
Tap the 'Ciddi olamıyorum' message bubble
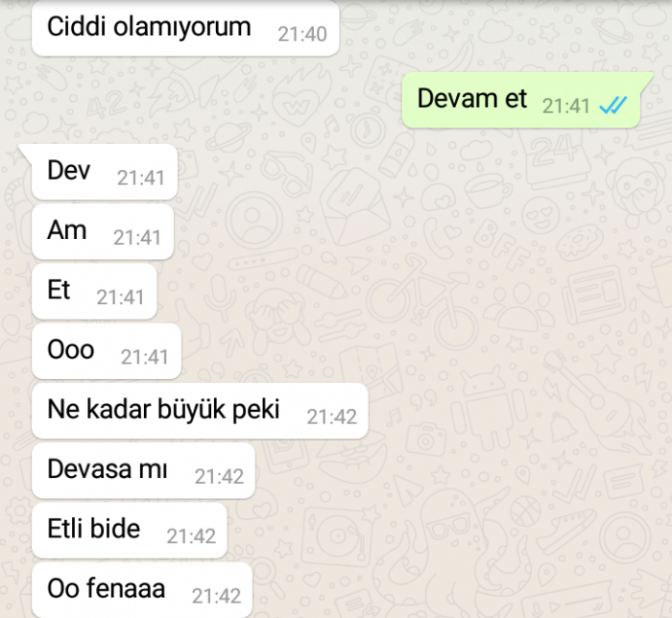[185, 28]
